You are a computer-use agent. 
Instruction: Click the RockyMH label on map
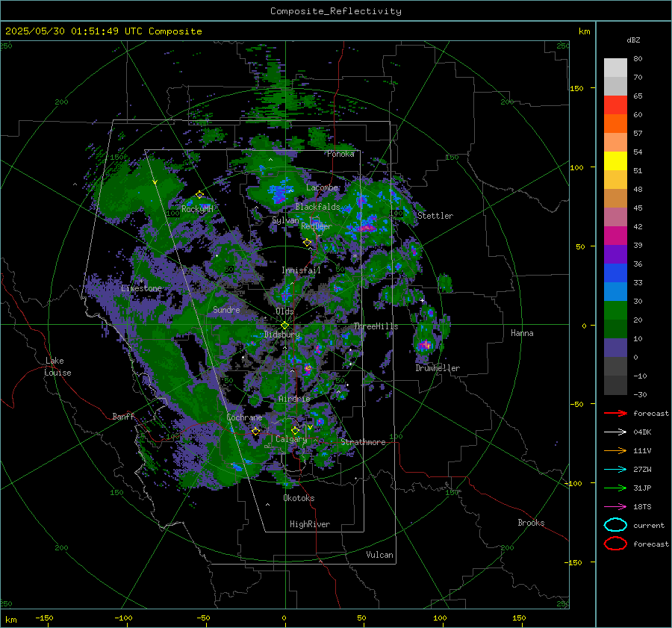197,209
